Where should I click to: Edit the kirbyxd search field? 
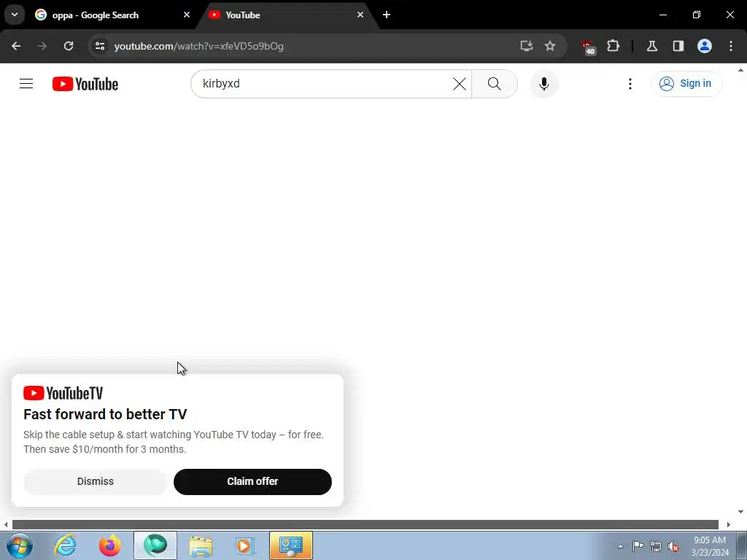pos(324,84)
